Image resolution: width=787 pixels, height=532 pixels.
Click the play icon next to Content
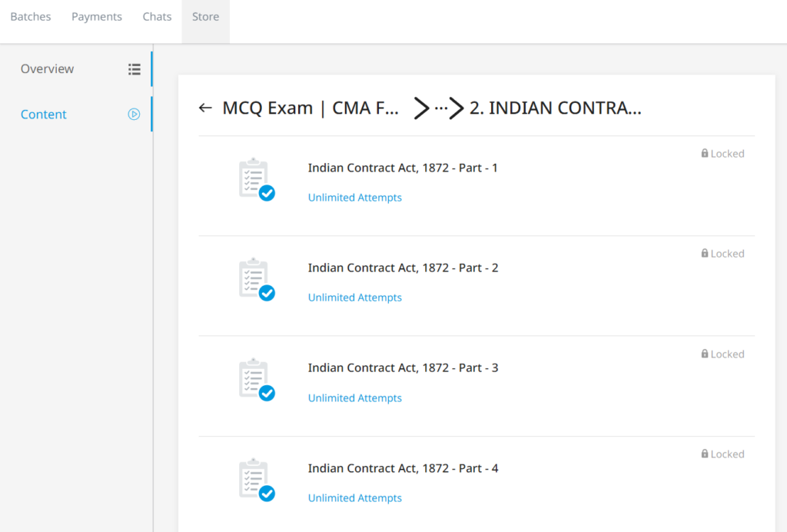[x=134, y=115]
